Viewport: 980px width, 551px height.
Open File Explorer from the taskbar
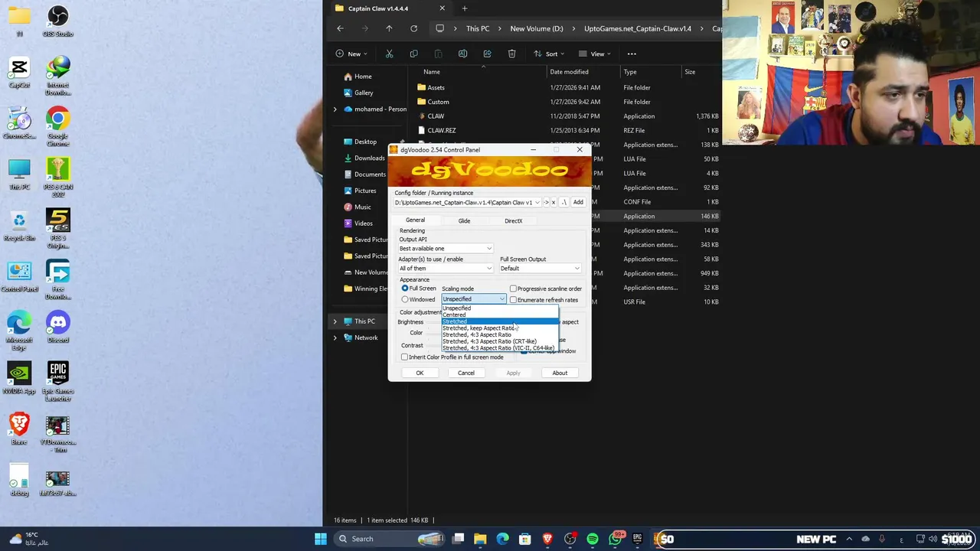(x=480, y=539)
